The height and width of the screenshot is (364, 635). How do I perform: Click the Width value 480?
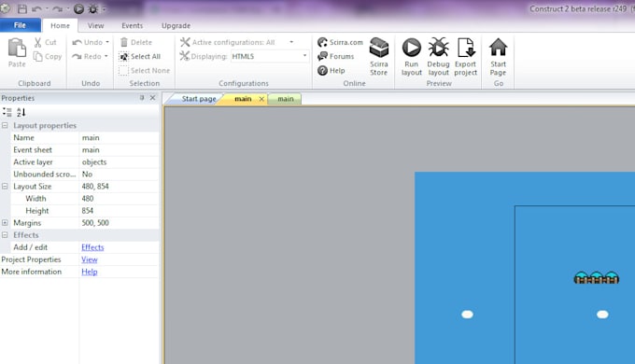120,199
